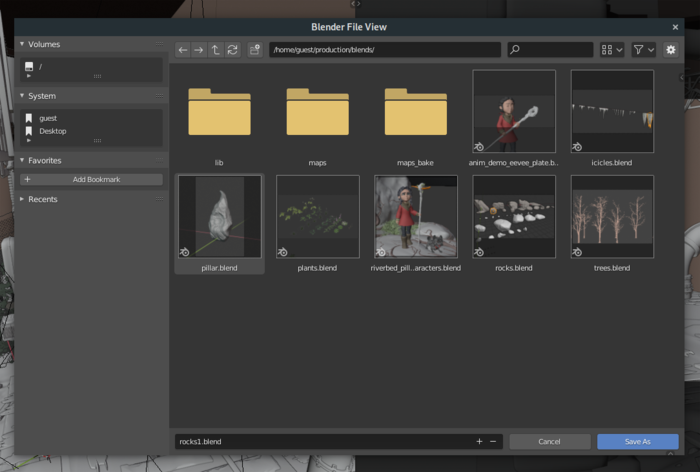Screen dimensions: 700x472
Task: Create a new directory
Action: tap(255, 50)
